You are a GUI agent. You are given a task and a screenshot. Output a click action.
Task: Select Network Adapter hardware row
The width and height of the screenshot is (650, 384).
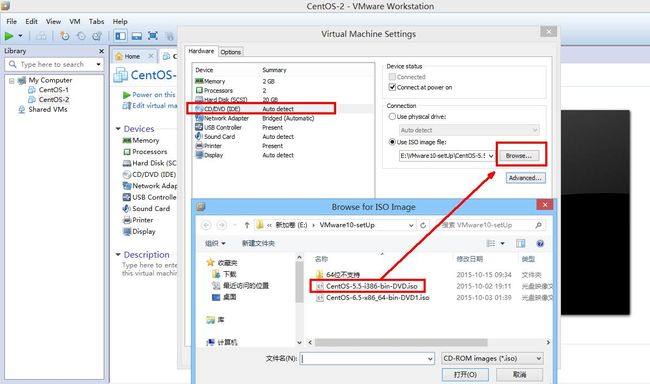click(x=284, y=118)
